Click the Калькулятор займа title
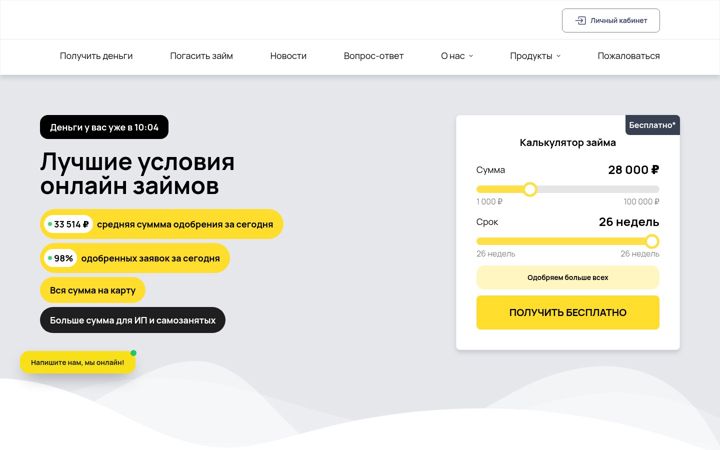720x450 pixels. point(568,142)
